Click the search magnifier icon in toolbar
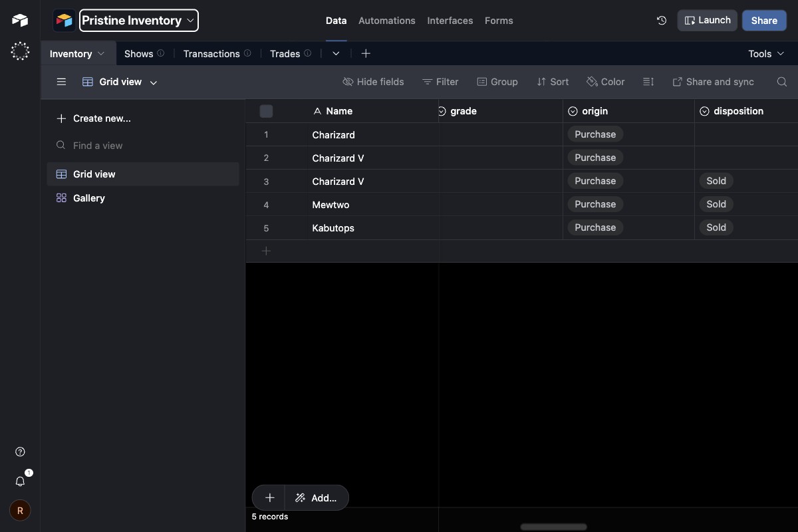 pos(781,82)
